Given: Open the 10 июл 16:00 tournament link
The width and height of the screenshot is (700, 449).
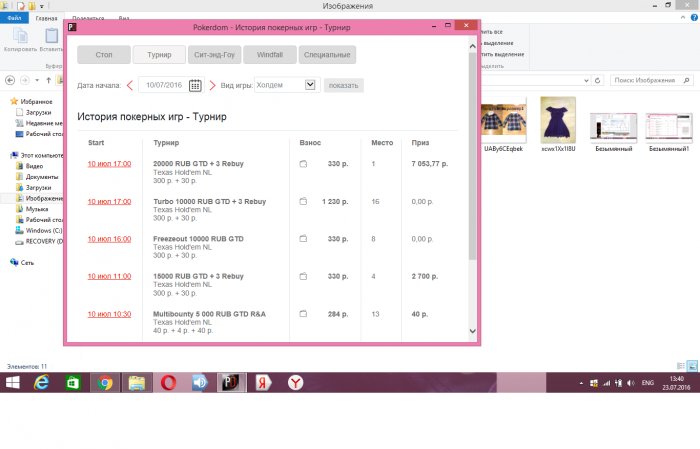Looking at the screenshot, I should pos(109,239).
